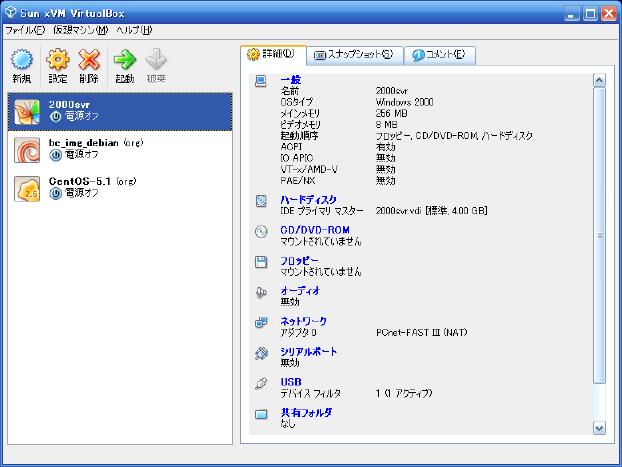Image resolution: width=622 pixels, height=467 pixels.
Task: Click the ACPI label
Action: (x=291, y=147)
